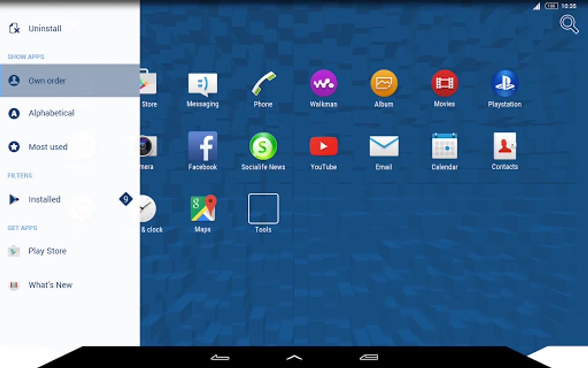This screenshot has height=368, width=588.
Task: Tap the Installed count badge showing 9
Action: [126, 199]
